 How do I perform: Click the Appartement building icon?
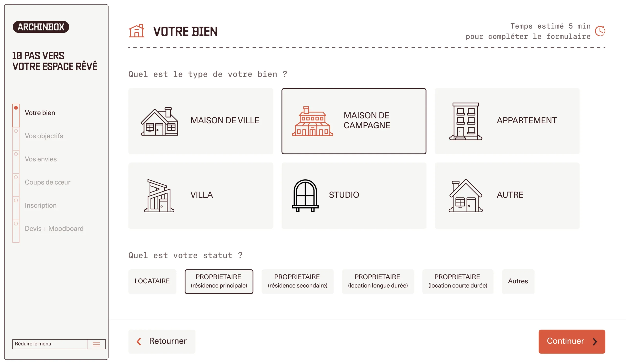click(x=466, y=121)
